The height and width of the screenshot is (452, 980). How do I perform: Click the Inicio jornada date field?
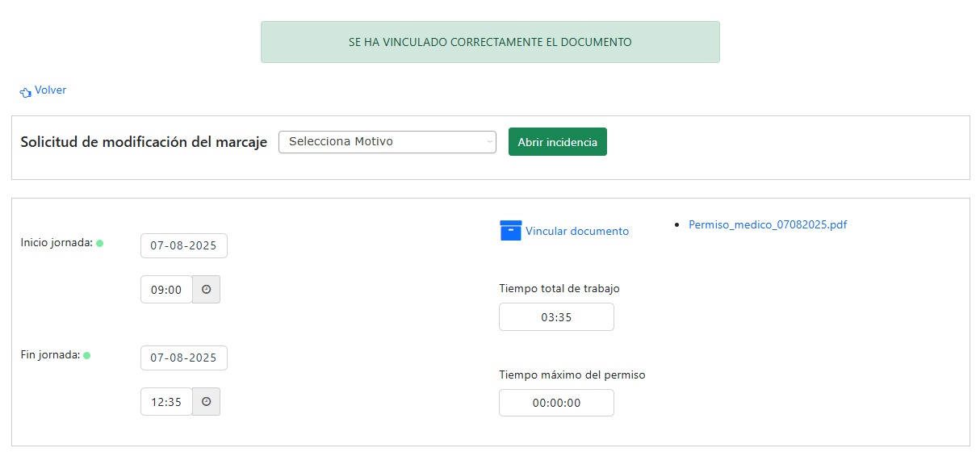click(184, 246)
